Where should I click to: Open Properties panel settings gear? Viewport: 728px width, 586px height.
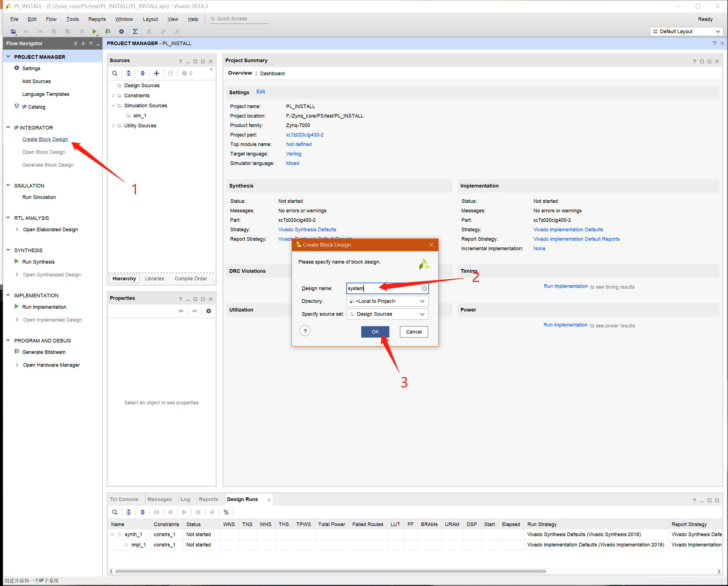click(x=208, y=311)
